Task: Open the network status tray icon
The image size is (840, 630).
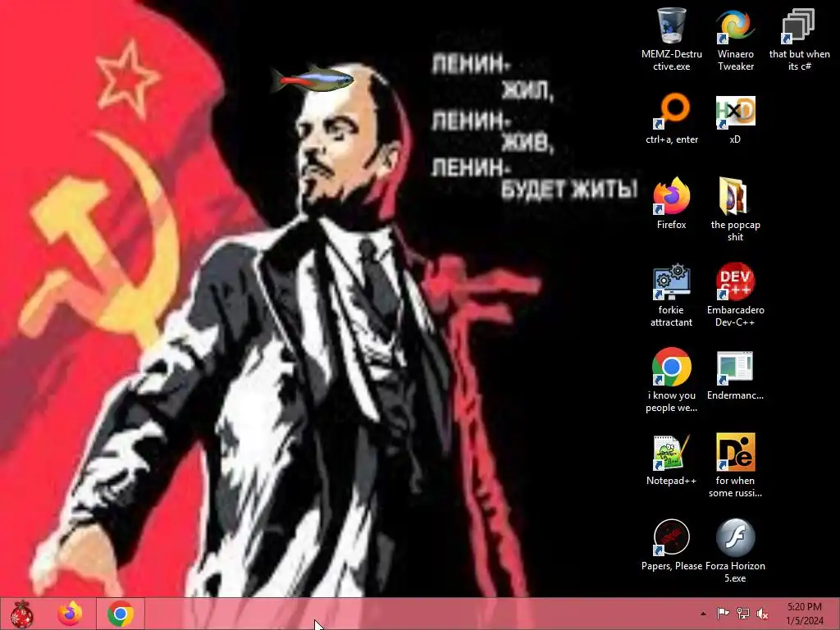Action: coord(743,614)
